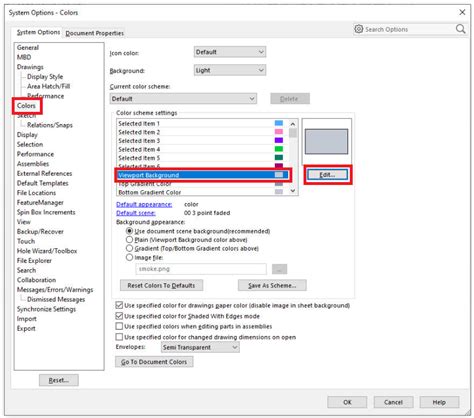The image size is (474, 418).
Task: Close the System Options dialog
Action: (x=462, y=12)
